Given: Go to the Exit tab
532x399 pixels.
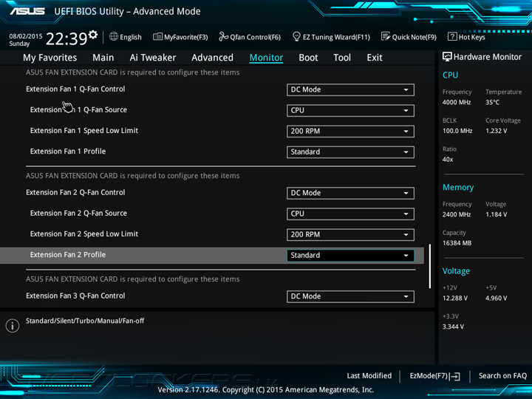Looking at the screenshot, I should point(375,58).
